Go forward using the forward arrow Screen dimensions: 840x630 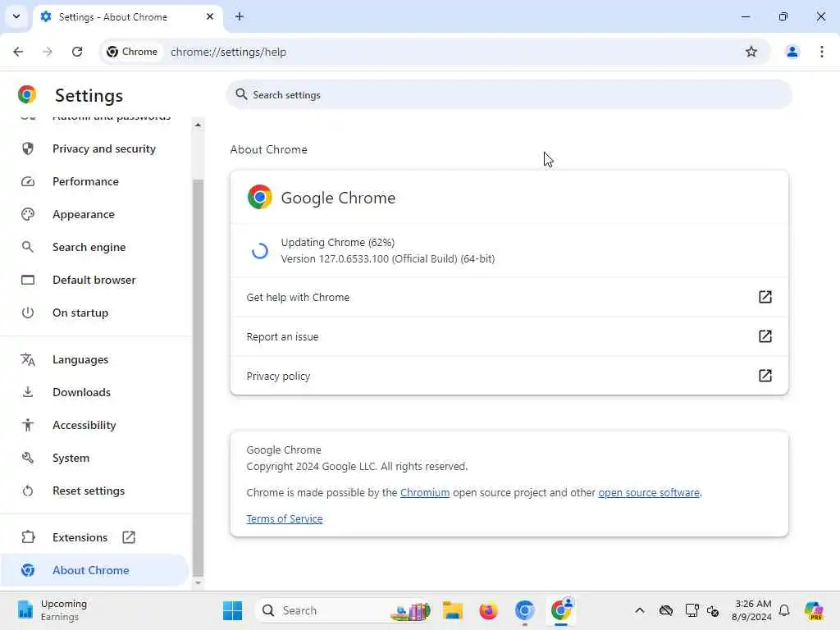[48, 52]
